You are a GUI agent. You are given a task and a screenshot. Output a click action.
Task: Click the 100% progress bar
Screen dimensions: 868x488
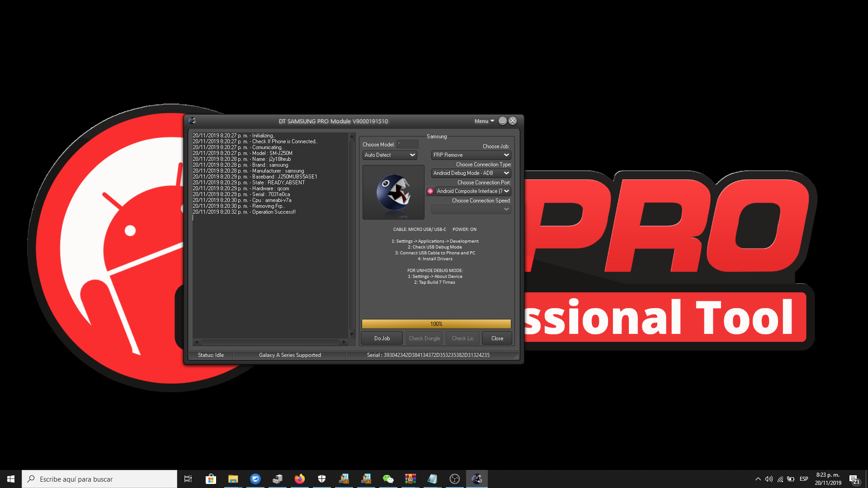coord(436,324)
